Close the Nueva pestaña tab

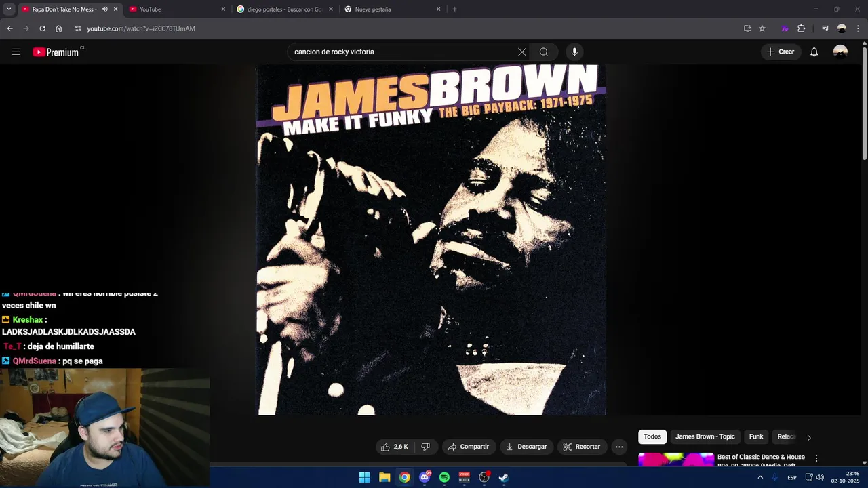pos(438,9)
